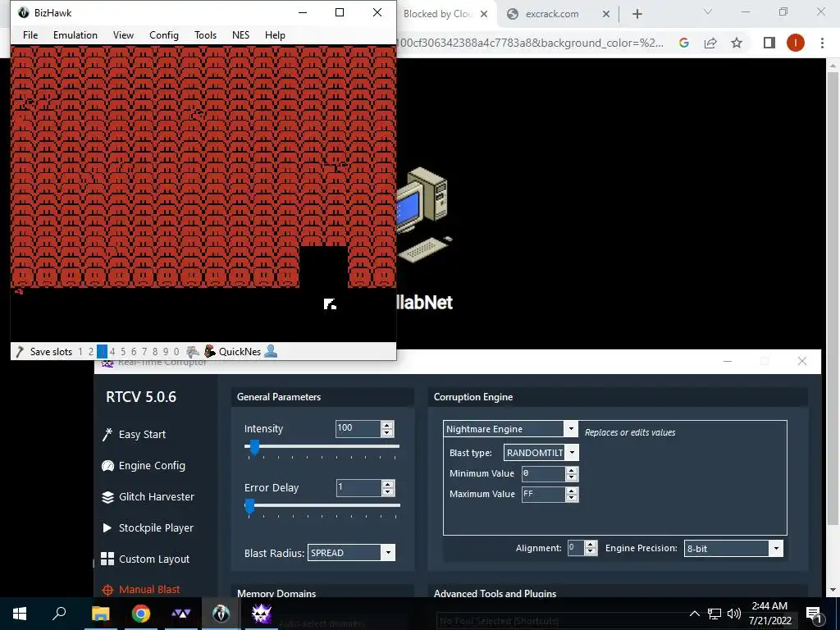This screenshot has width=840, height=630.
Task: Show hidden system tray icons
Action: pyautogui.click(x=694, y=614)
